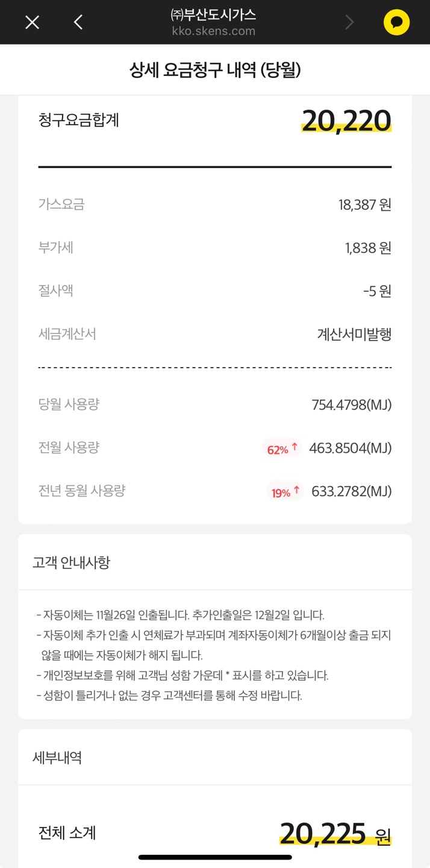Open the yellow KakaoTalk chat bubble icon
430x868 pixels.
pyautogui.click(x=396, y=22)
